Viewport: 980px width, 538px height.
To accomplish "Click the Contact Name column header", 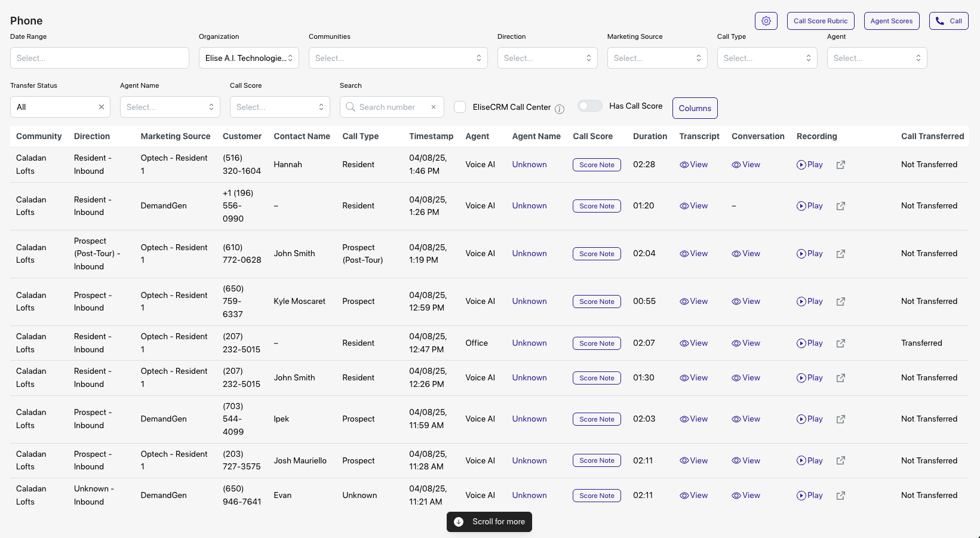I will point(302,136).
